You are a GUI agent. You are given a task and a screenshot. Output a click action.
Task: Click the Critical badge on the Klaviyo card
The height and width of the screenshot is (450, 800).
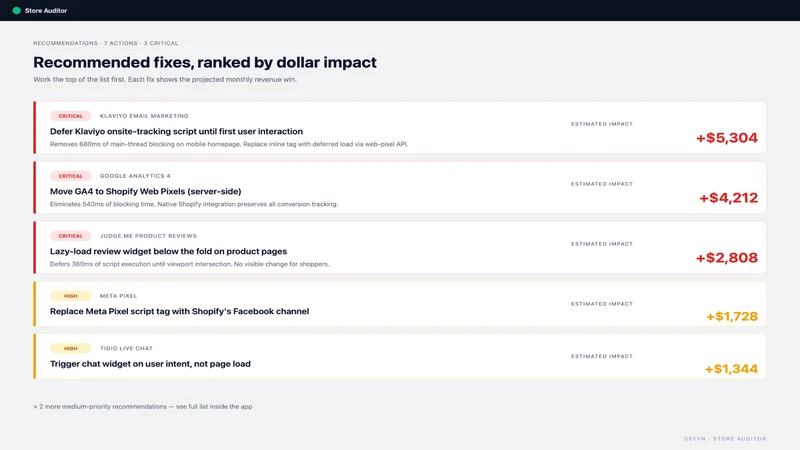point(70,116)
